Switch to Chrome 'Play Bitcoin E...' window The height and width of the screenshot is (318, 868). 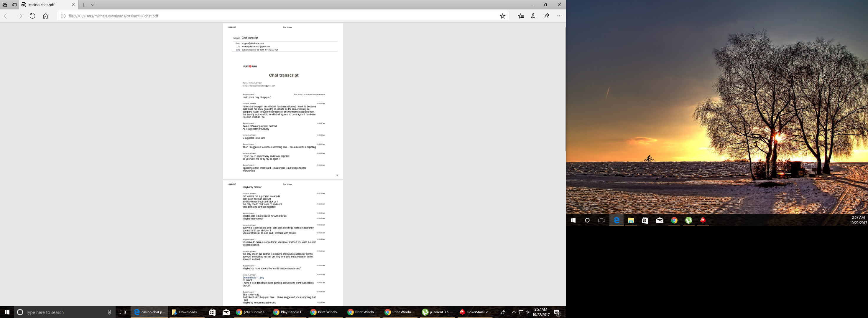pyautogui.click(x=289, y=312)
